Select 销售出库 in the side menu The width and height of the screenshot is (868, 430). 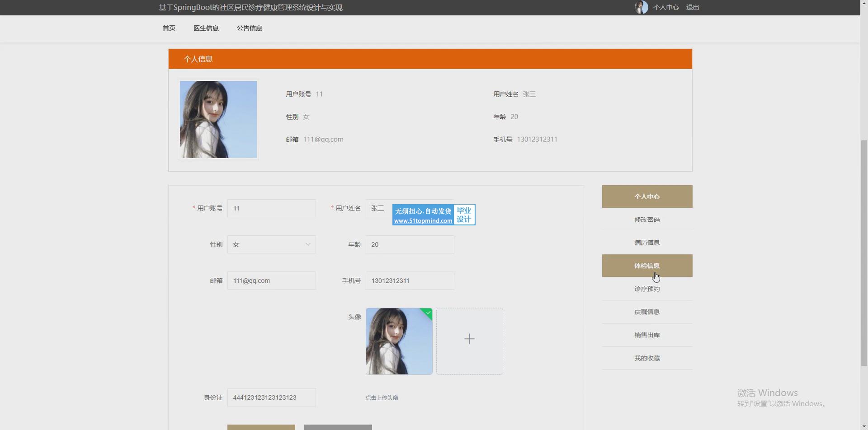pyautogui.click(x=647, y=335)
